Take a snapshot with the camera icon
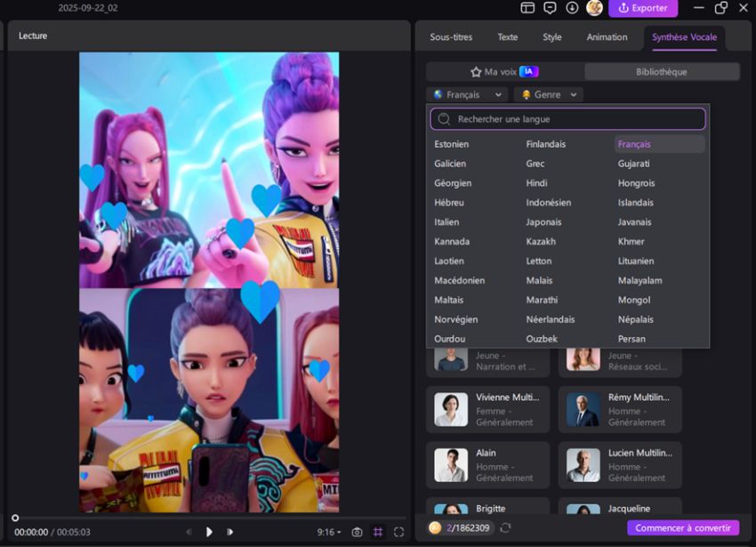Screen dimensions: 756x547 coord(357,532)
